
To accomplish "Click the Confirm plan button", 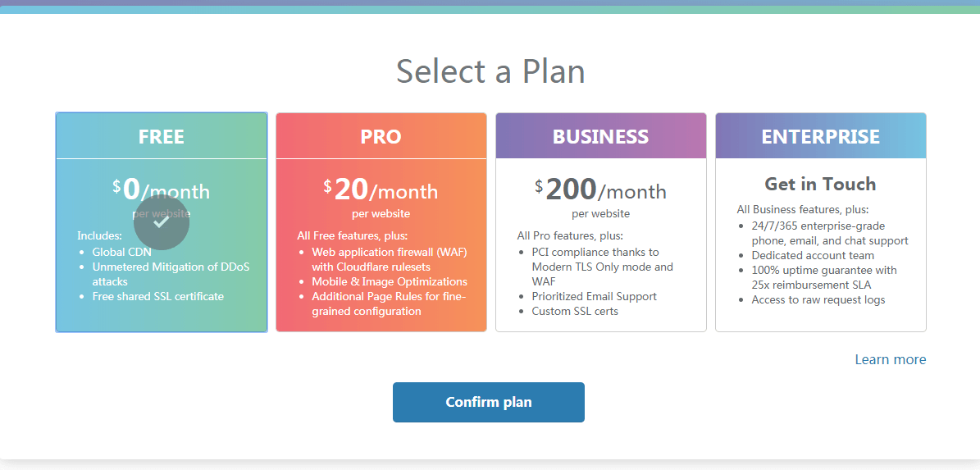I will coord(488,402).
